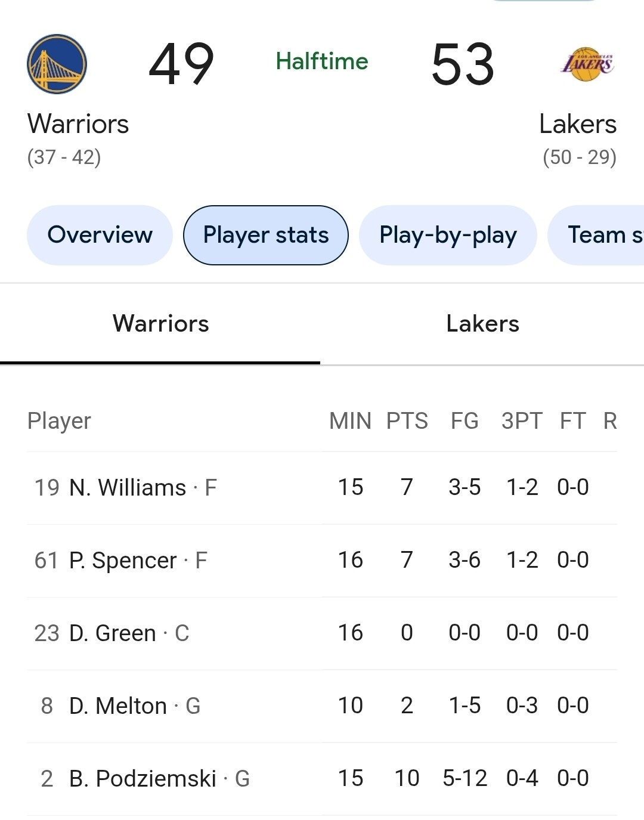Open P. Spencer player details

123,561
